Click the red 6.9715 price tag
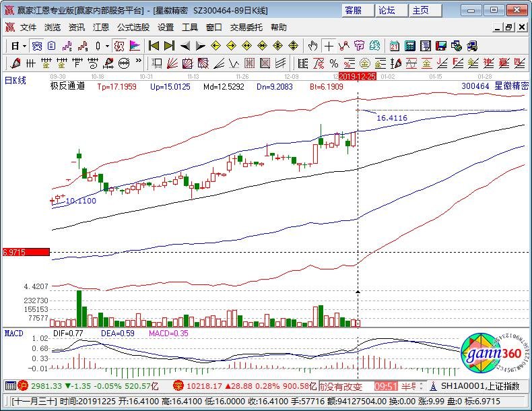Viewport: 532px width, 411px height. click(x=26, y=252)
